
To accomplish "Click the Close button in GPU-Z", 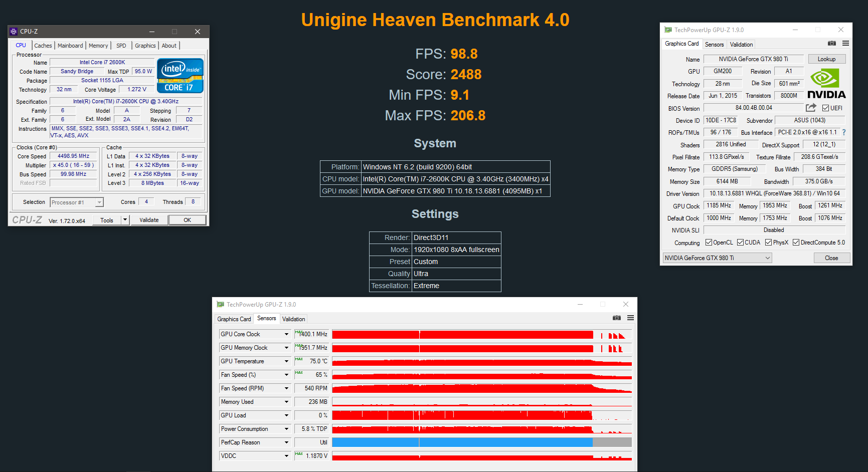I will 831,258.
